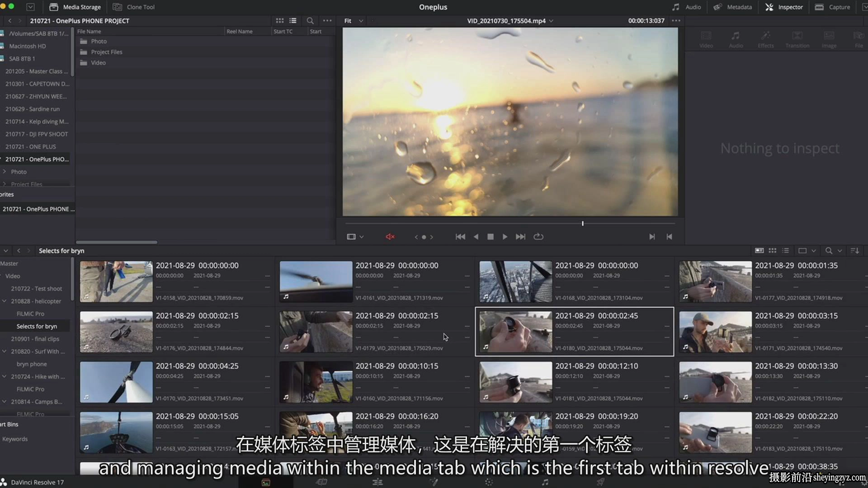Open the media pool sort menu
The image size is (868, 488).
click(855, 250)
